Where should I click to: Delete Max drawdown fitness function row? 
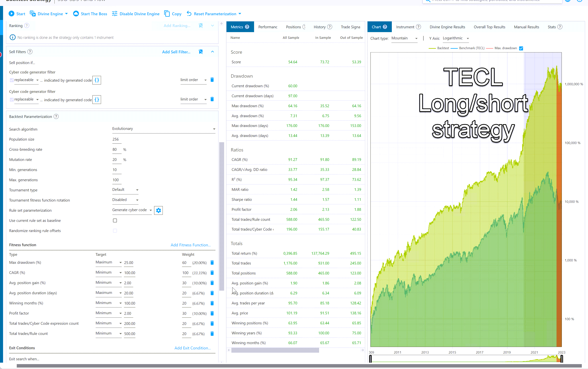click(212, 263)
